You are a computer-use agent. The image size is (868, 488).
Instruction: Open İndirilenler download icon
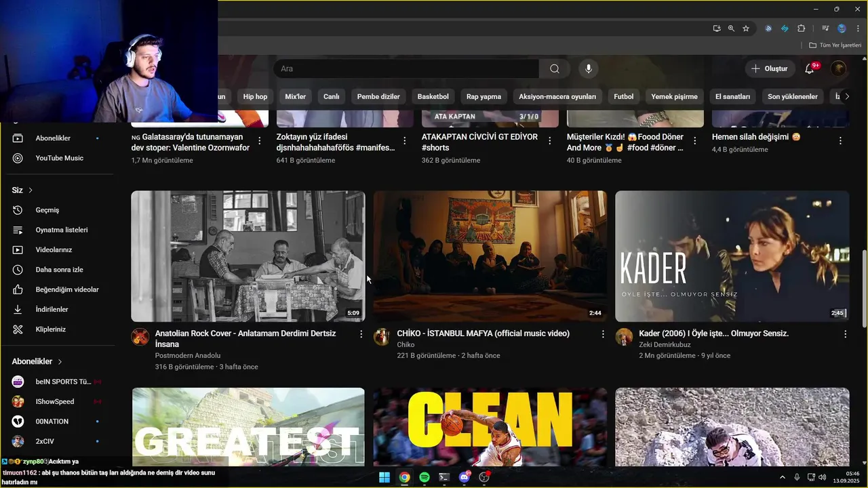[18, 309]
